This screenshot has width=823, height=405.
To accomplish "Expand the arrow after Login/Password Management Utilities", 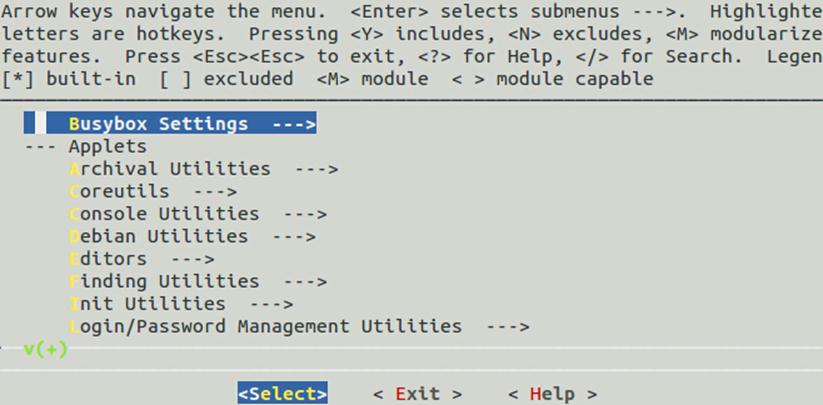I will [506, 326].
